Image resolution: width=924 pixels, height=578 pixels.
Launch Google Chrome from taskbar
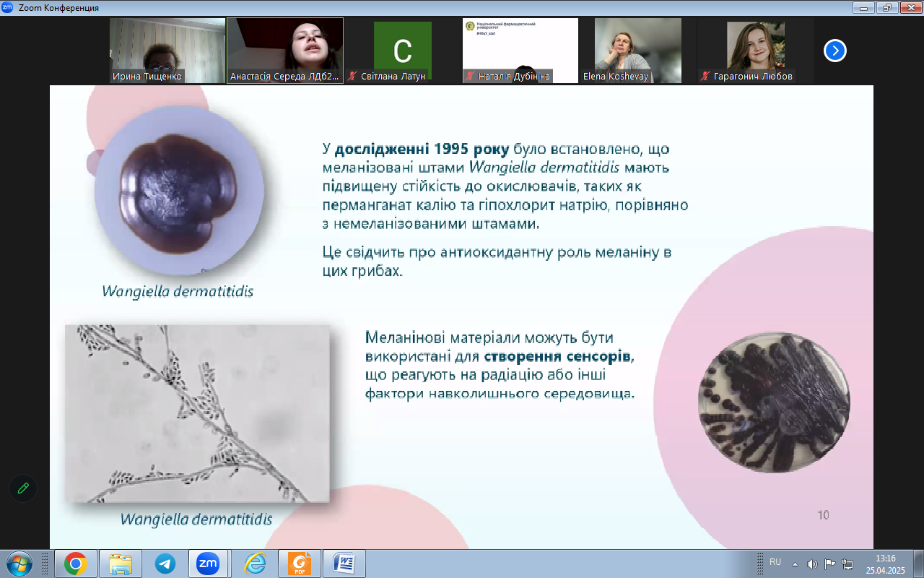pyautogui.click(x=75, y=563)
